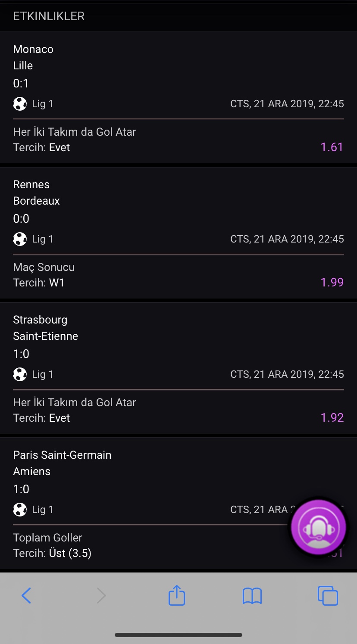Tap soccer ball icon in Paris Saint-Germain event

tap(20, 510)
